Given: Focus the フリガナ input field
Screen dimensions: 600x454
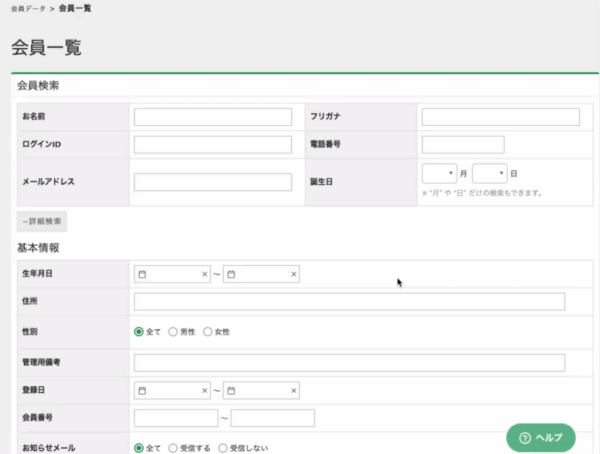Looking at the screenshot, I should [501, 117].
